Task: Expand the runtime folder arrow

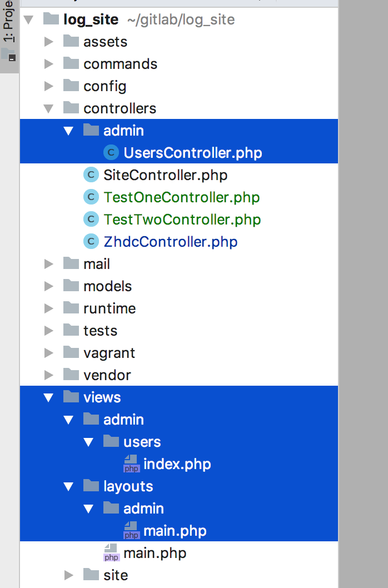Action: 48,308
